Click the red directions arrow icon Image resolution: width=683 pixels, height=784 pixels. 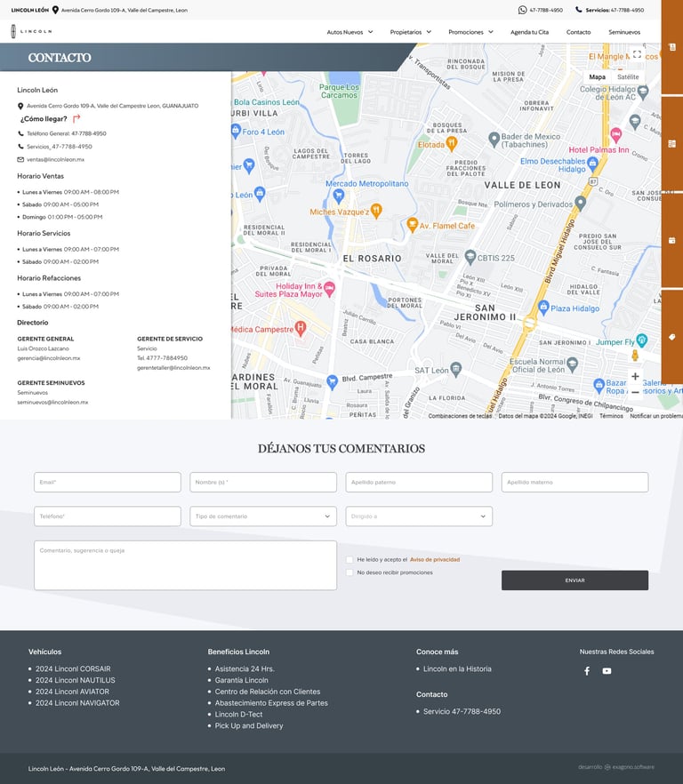click(76, 118)
